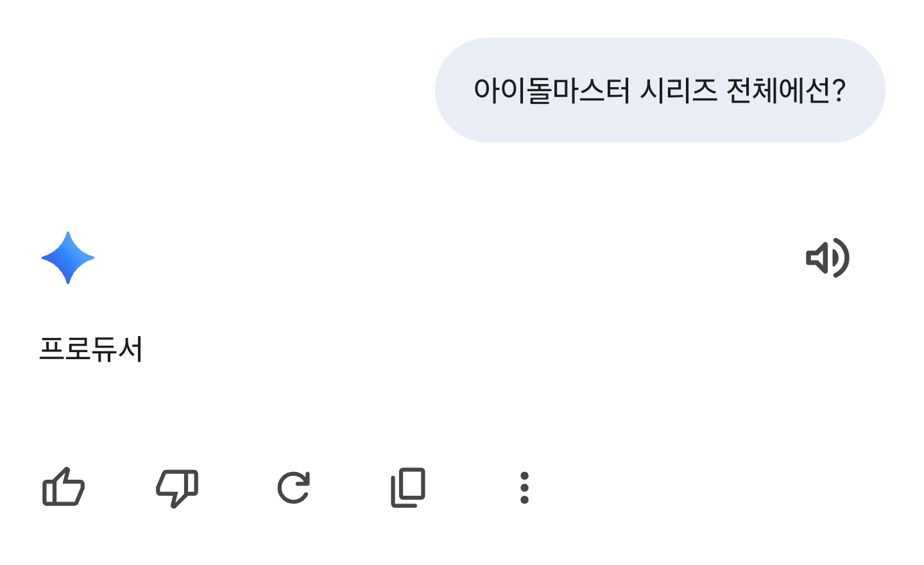Tap the 아이돌마스터 시리즈 전체에선? prompt
The width and height of the screenshot is (924, 565).
(x=660, y=90)
